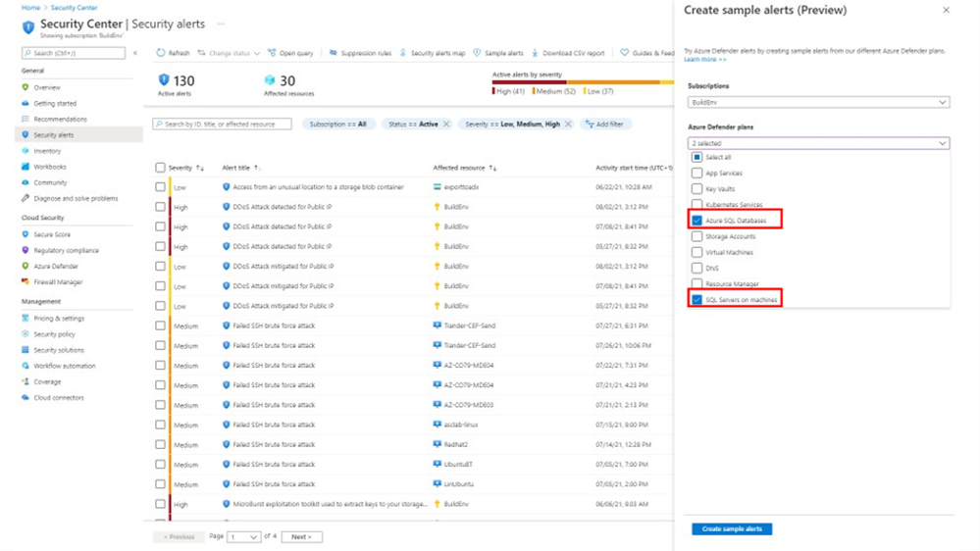
Task: Click the Refresh toolbar icon
Action: (x=161, y=53)
